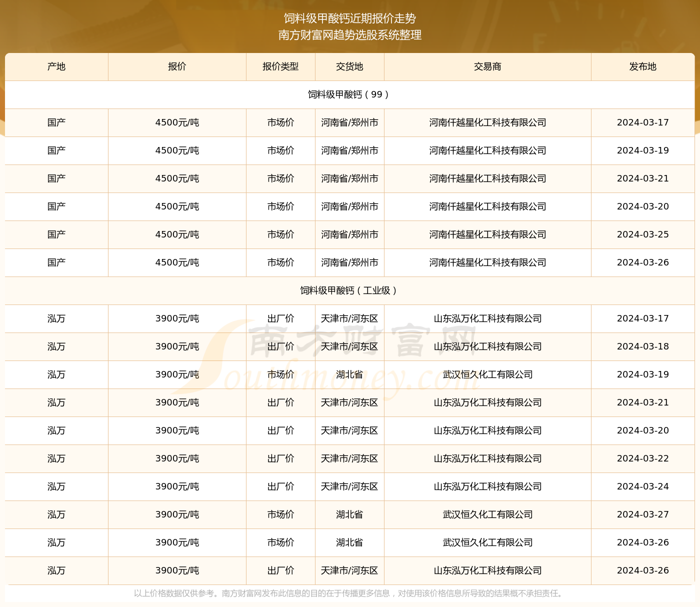700x607 pixels.
Task: Click 天津市/河东区 in the 2024-03-18 row
Action: 349,346
